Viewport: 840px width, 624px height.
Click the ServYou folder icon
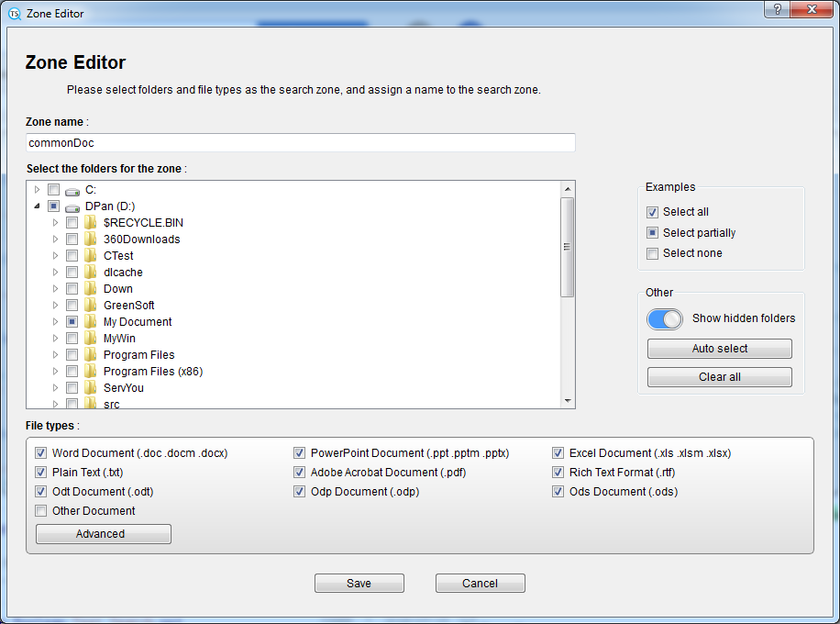click(90, 388)
